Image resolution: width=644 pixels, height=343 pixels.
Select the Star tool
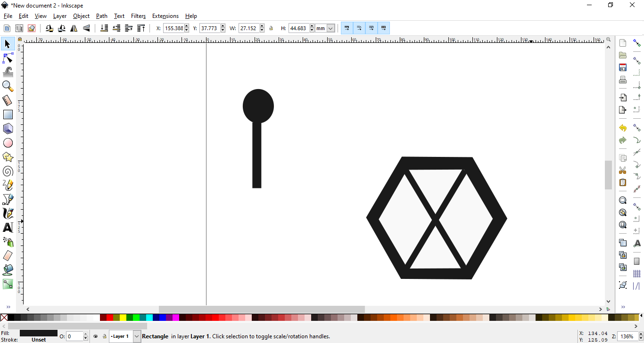(8, 157)
